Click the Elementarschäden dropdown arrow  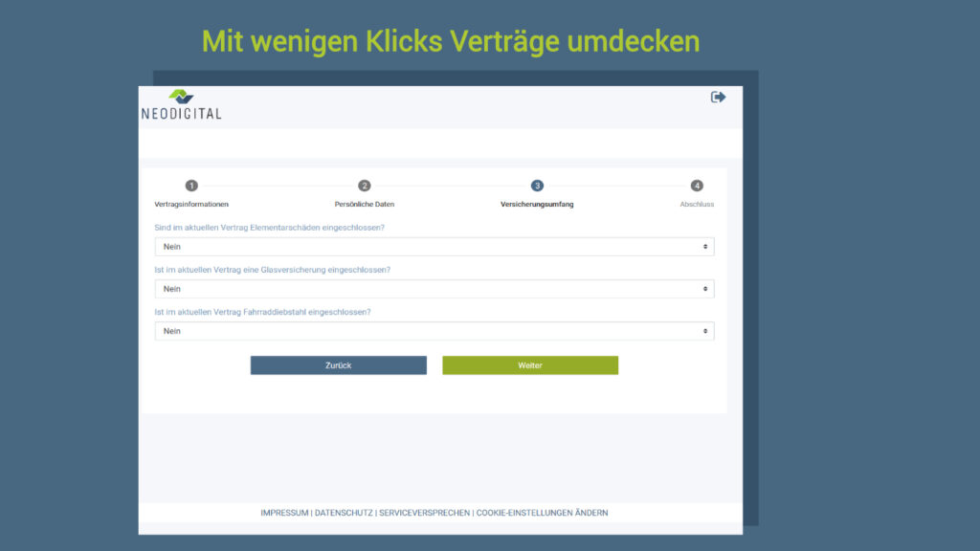tap(705, 247)
